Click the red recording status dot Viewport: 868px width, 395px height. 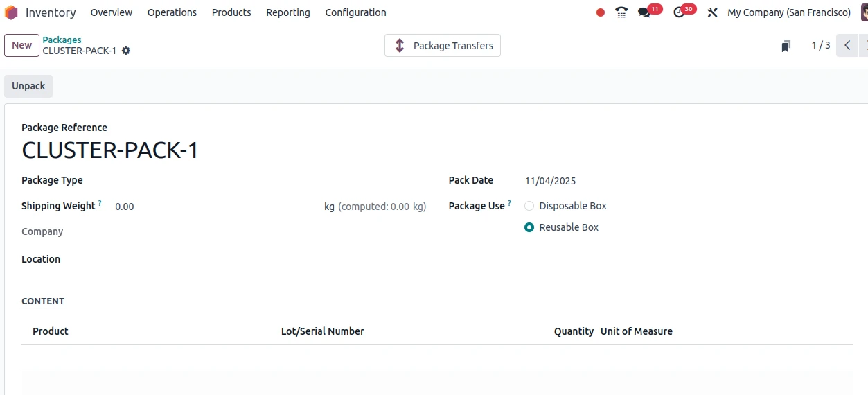coord(601,12)
